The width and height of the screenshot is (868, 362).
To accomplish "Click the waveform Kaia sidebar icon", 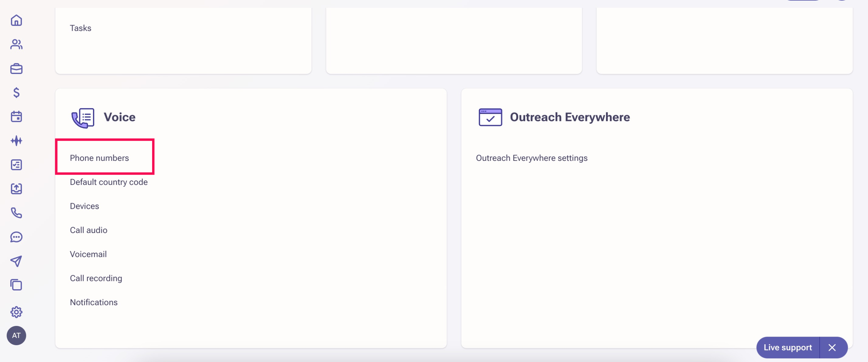I will point(16,141).
